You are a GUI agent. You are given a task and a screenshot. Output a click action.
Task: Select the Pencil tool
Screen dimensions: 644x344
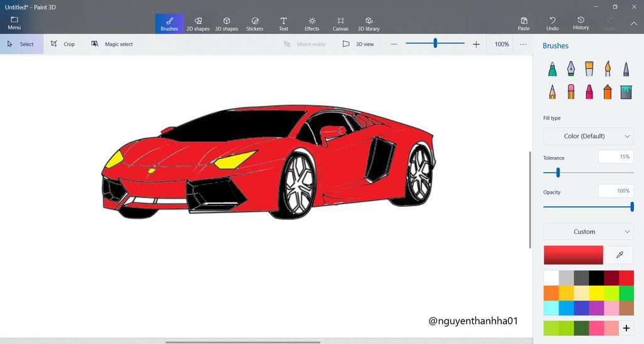point(552,92)
